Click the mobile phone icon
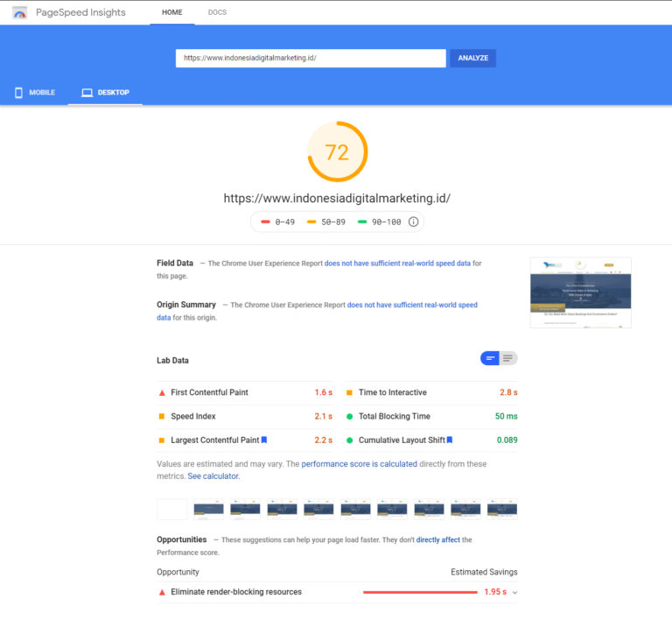The width and height of the screenshot is (672, 620). [x=18, y=93]
